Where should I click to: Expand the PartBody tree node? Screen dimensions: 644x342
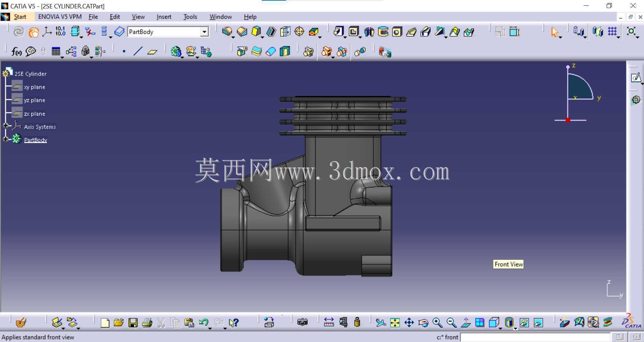pyautogui.click(x=6, y=139)
